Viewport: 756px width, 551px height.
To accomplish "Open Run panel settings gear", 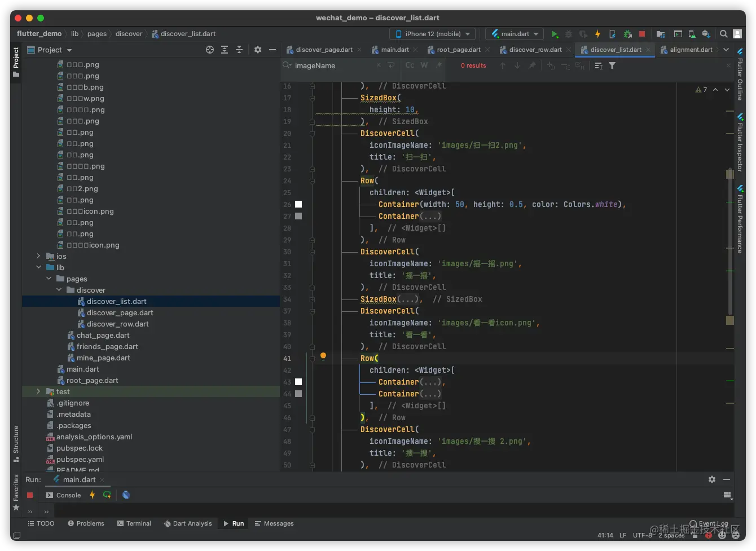I will 712,479.
